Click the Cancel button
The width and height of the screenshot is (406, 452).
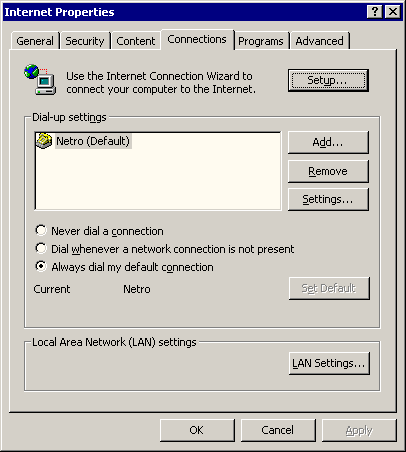[x=278, y=430]
